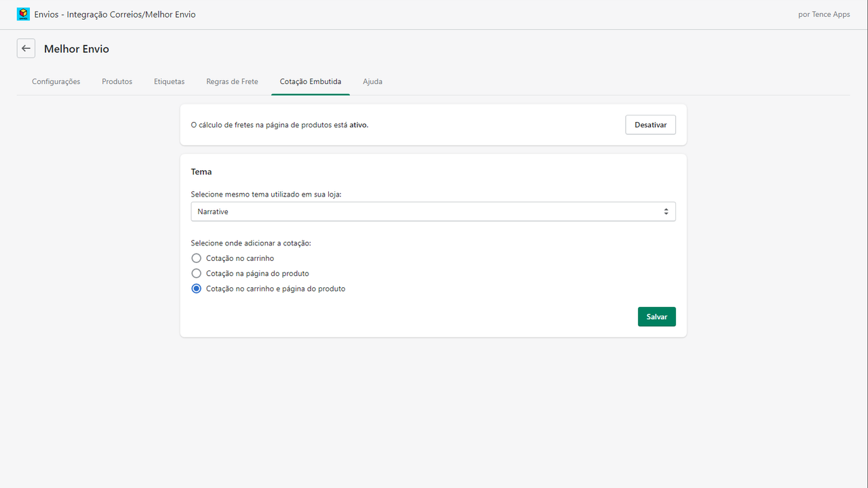
Task: Select the Cotação Embutida tab
Action: [311, 81]
